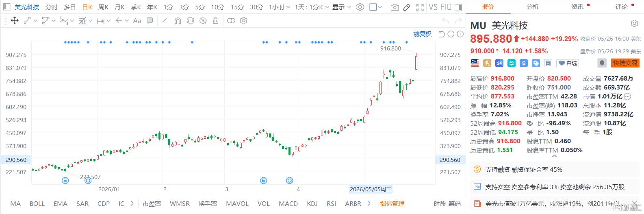The width and height of the screenshot is (644, 214).
Task: Click the line style pencil icon
Action: click(x=165, y=21)
